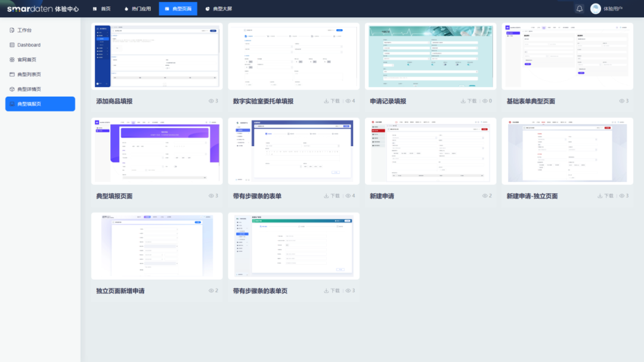This screenshot has width=644, height=362.
Task: Click the 工作台 sidebar icon
Action: coord(12,30)
